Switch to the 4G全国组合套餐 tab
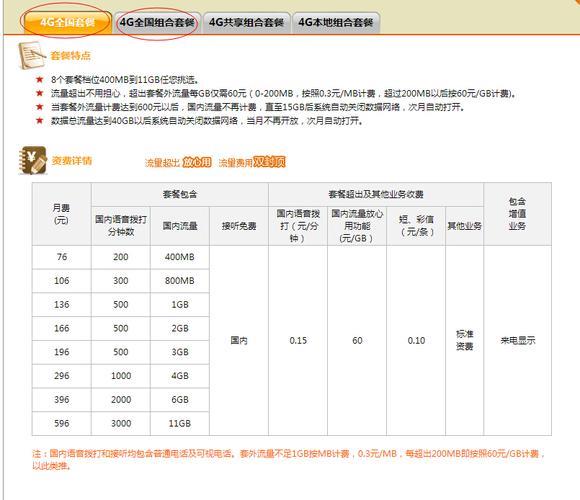 (x=157, y=23)
